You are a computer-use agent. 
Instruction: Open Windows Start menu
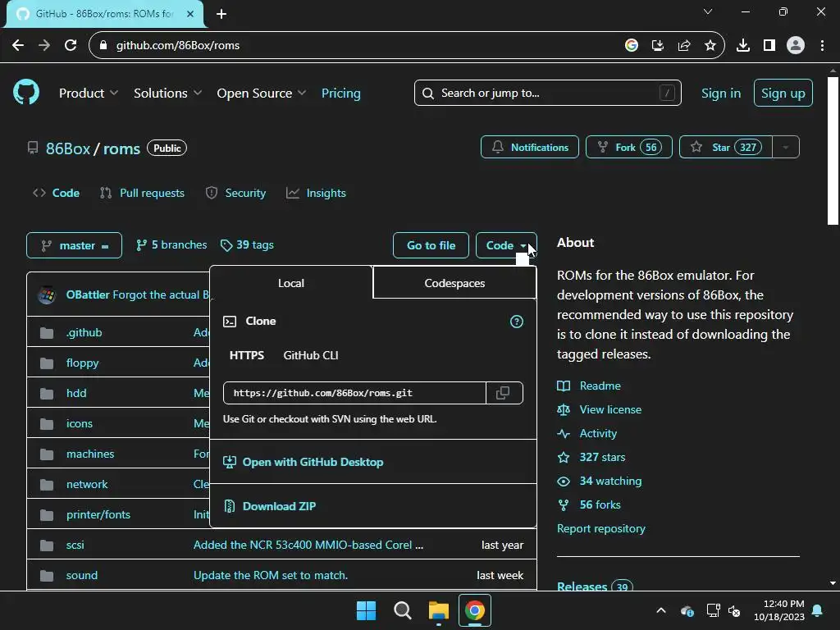[x=367, y=610]
